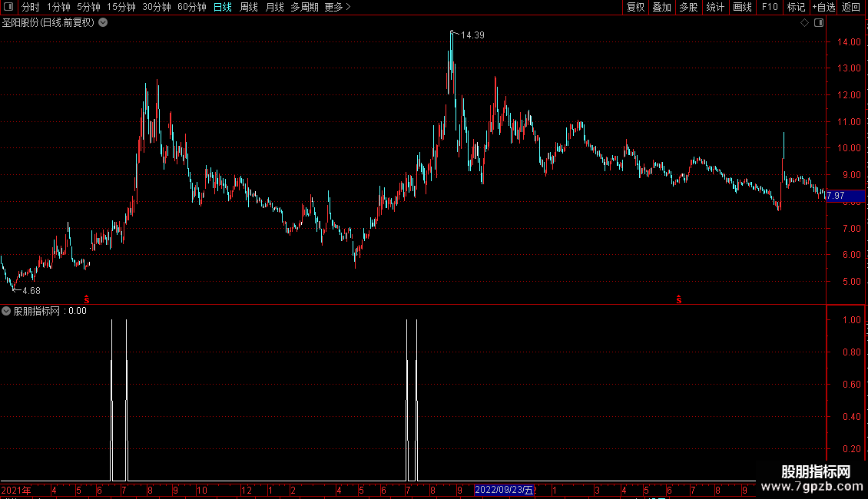Click the red S marker near April 2021
Image resolution: width=868 pixels, height=499 pixels.
[x=86, y=299]
